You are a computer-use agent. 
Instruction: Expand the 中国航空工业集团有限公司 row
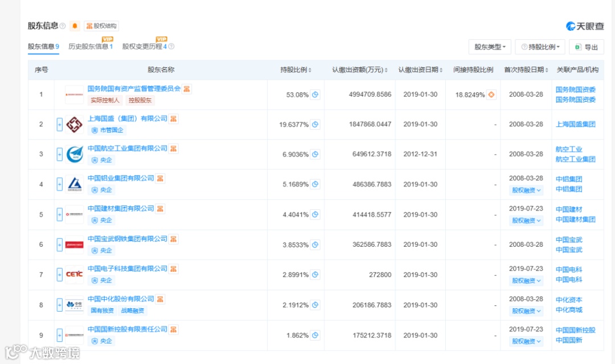(59, 154)
